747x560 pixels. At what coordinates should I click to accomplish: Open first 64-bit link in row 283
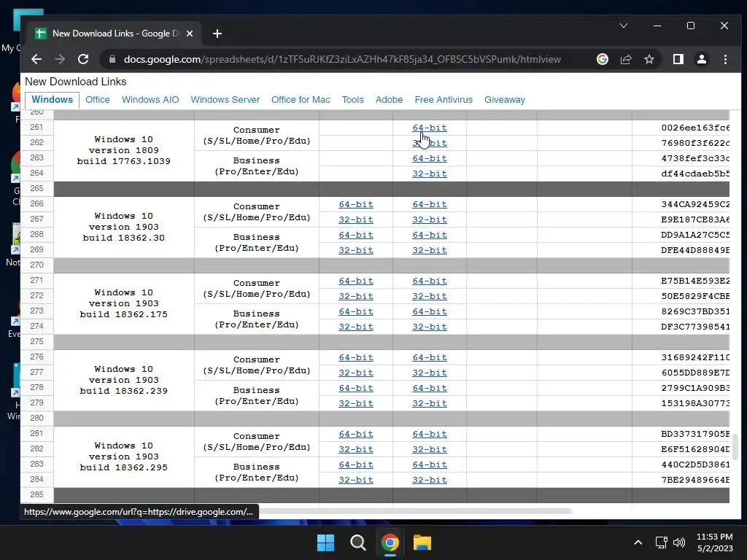[356, 464]
